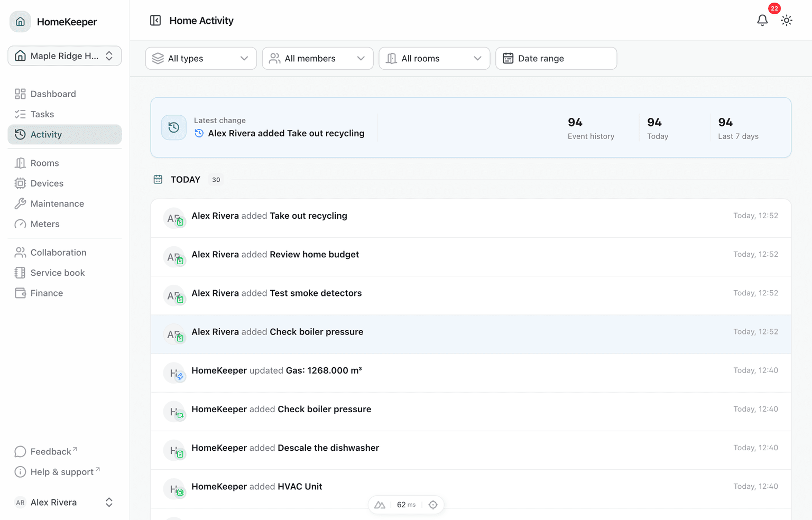
Task: Open Service book page
Action: click(64, 273)
